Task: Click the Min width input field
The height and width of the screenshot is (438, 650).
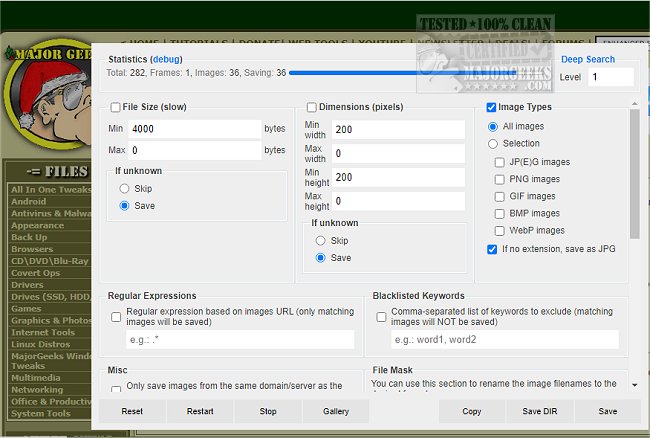Action: 397,130
